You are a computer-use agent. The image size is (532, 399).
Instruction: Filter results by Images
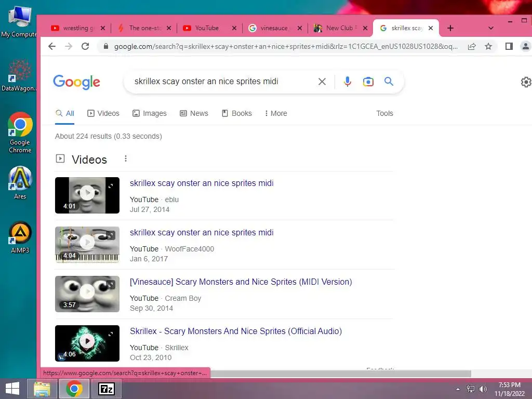[x=149, y=113]
